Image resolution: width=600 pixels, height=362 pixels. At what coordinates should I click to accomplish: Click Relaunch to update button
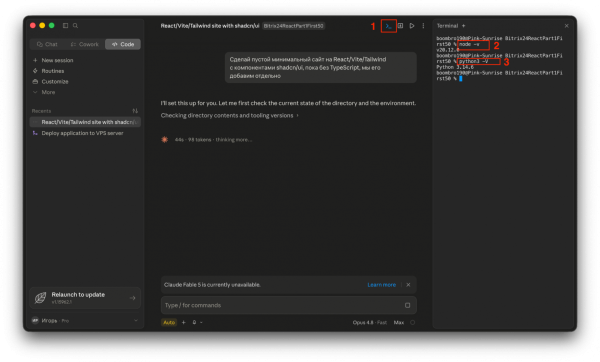[85, 298]
